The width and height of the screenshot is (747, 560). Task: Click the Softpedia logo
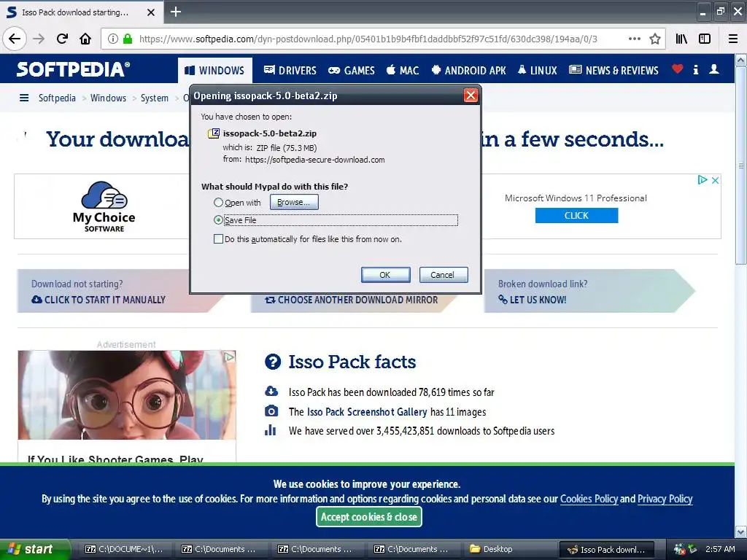point(73,69)
